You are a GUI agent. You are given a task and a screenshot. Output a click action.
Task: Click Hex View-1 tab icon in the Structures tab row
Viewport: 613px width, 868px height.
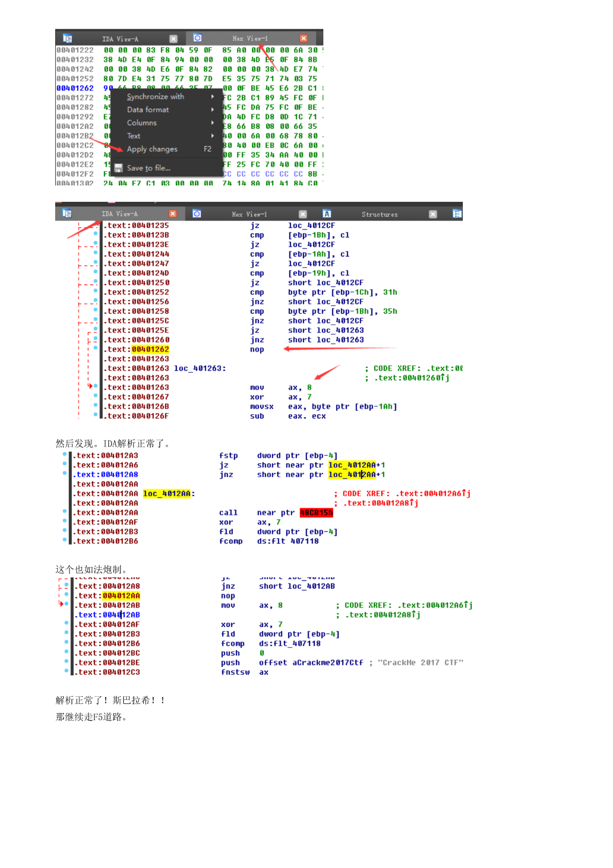coord(197,214)
